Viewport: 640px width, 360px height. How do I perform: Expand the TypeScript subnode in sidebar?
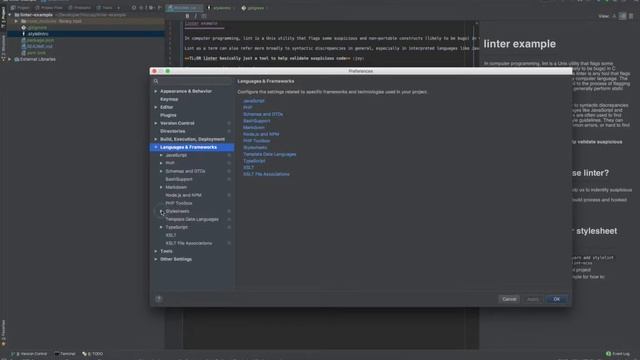click(161, 227)
